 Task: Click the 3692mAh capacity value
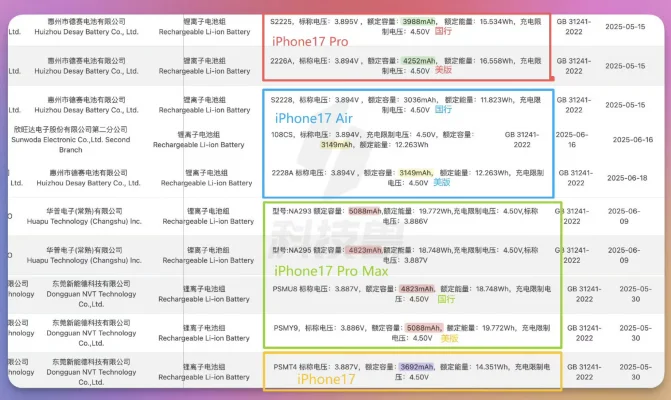pos(416,367)
